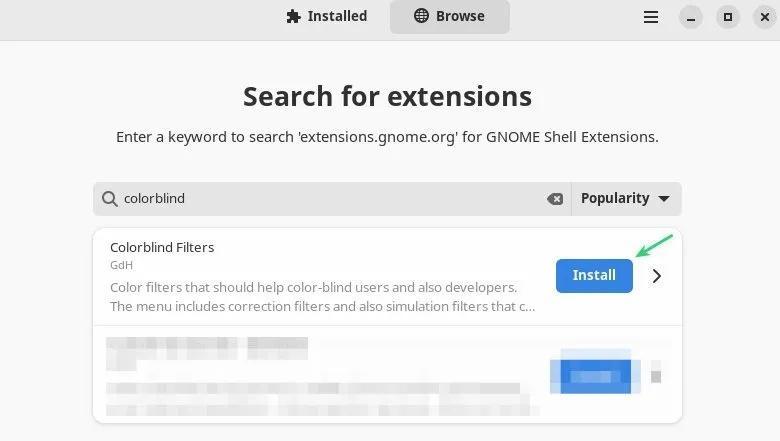Select the Colorblind Filters title
Image resolution: width=780 pixels, height=441 pixels.
click(162, 247)
